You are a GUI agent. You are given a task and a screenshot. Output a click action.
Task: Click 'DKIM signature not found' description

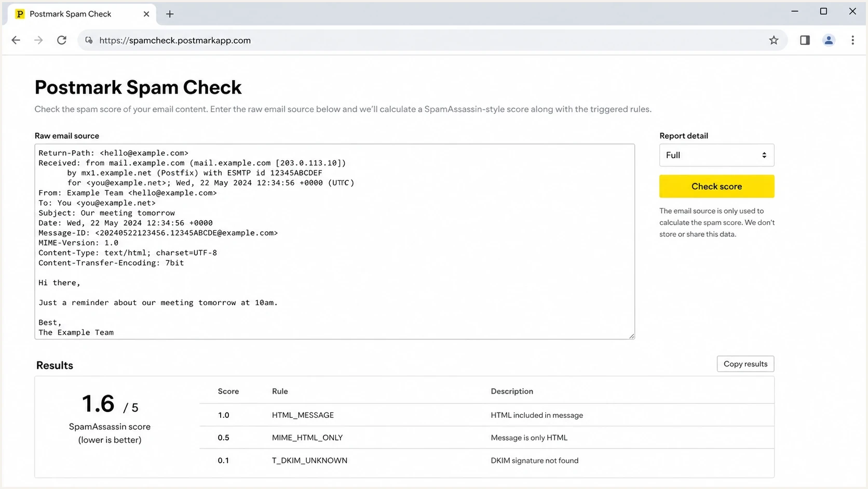[534, 460]
